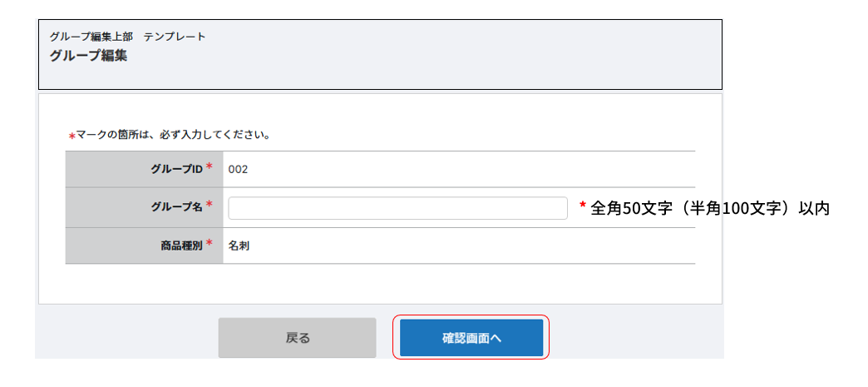
Task: Click the グループ編集上部 text in header
Action: [x=91, y=37]
